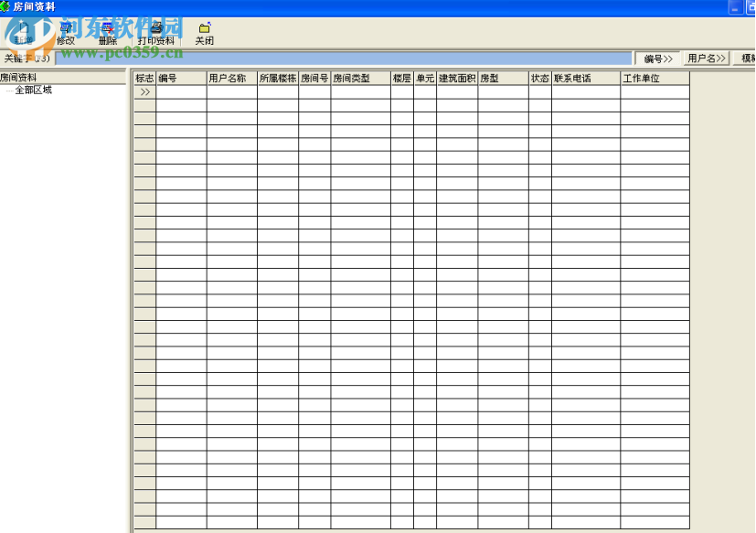Click the 所属楼栋 column header
Viewport: 756px width, 533px height.
[278, 78]
